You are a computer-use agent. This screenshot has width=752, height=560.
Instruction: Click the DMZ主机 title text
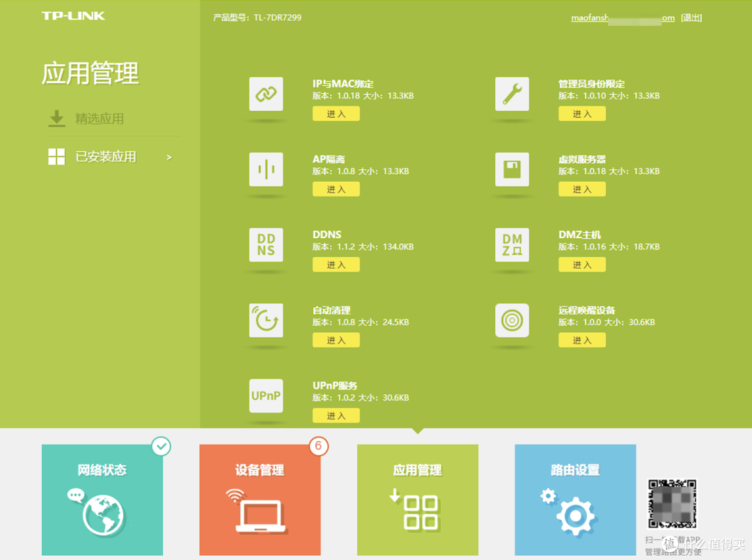pos(579,234)
